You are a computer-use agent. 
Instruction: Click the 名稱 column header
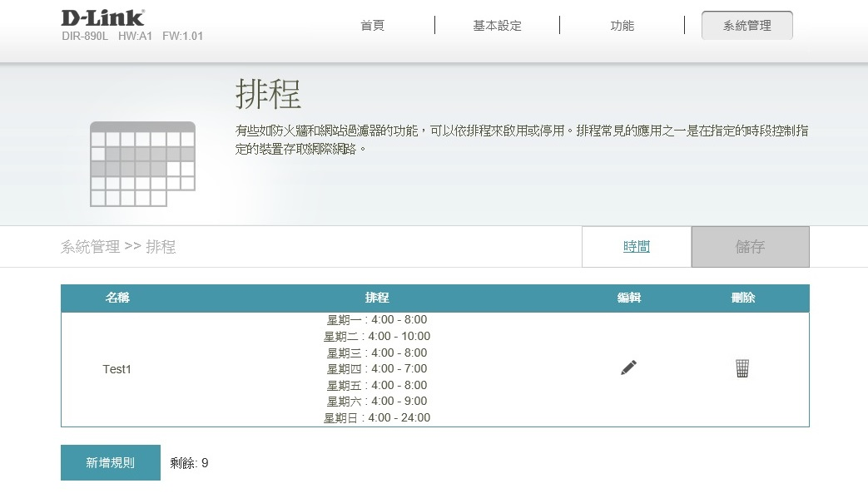coord(117,298)
